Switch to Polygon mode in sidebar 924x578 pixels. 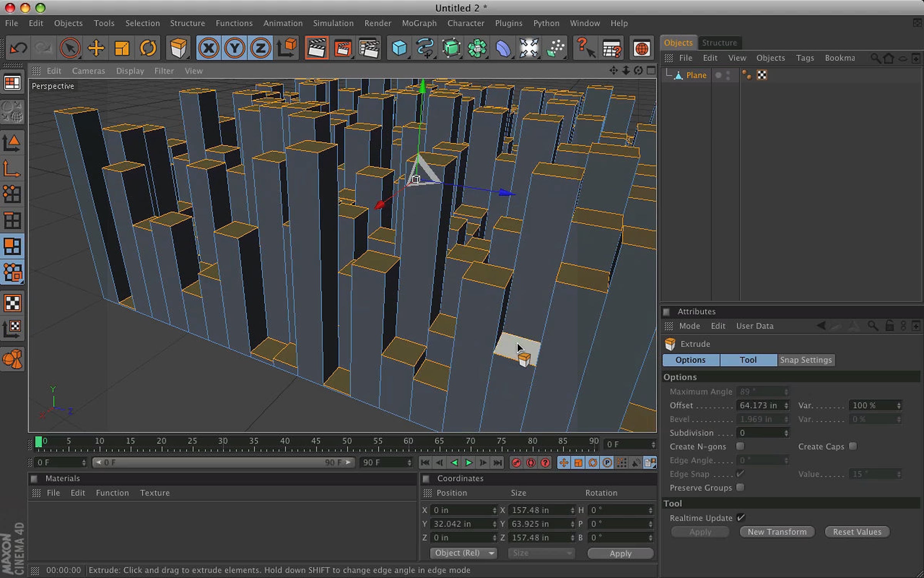[12, 246]
